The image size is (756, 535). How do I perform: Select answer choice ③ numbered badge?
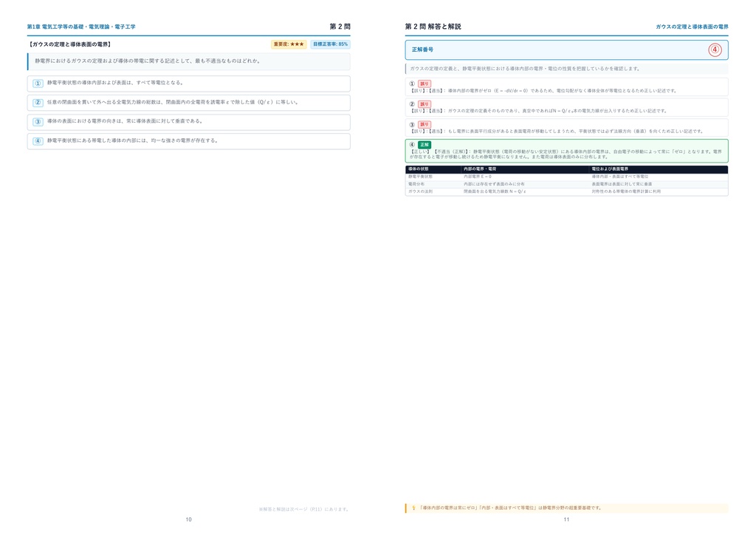tap(38, 122)
